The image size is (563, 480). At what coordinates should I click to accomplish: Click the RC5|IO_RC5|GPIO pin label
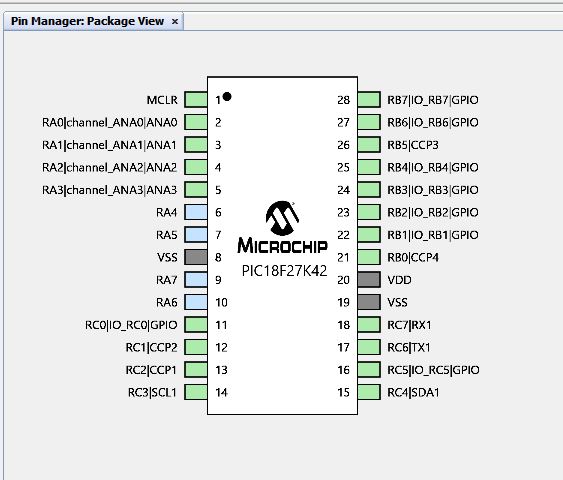[433, 370]
